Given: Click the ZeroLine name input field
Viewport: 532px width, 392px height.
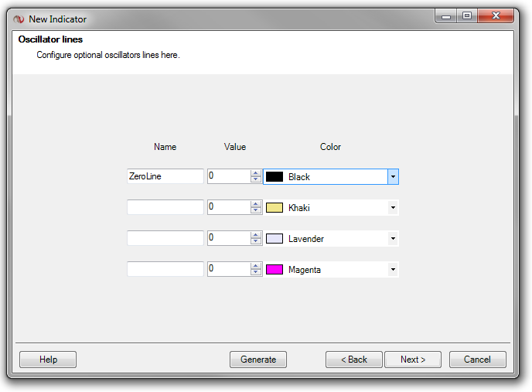Looking at the screenshot, I should click(165, 176).
